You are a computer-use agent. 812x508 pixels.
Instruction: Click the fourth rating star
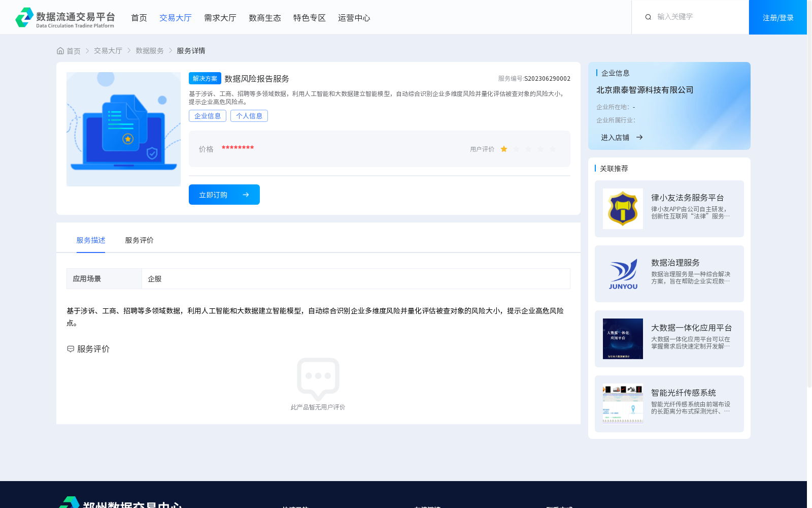point(540,149)
